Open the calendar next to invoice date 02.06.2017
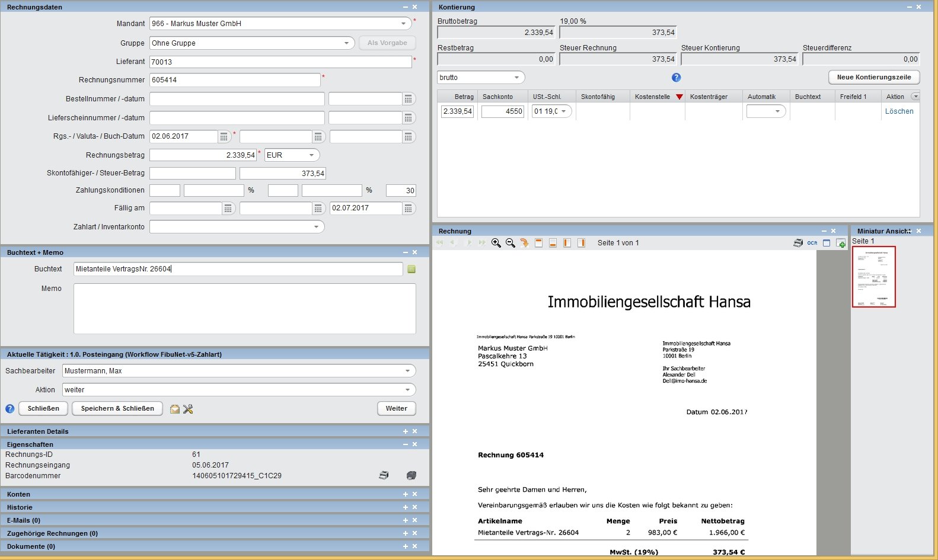Image resolution: width=938 pixels, height=560 pixels. [x=224, y=137]
